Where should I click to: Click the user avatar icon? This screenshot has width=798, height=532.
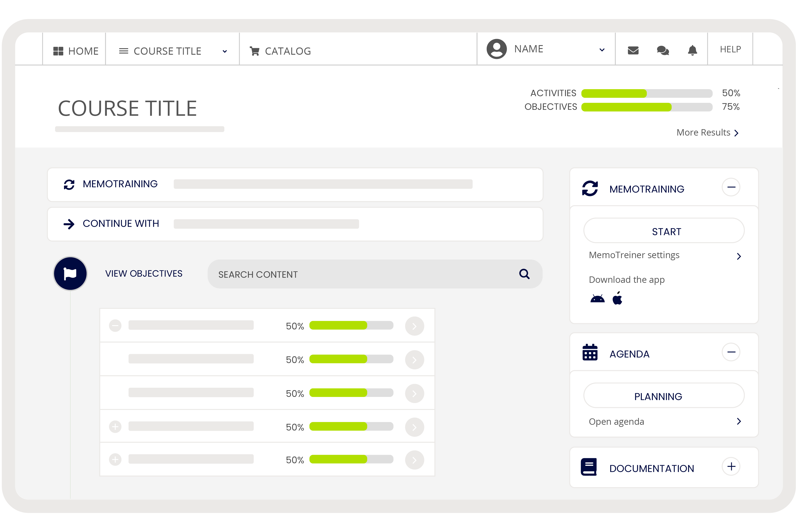pos(496,49)
